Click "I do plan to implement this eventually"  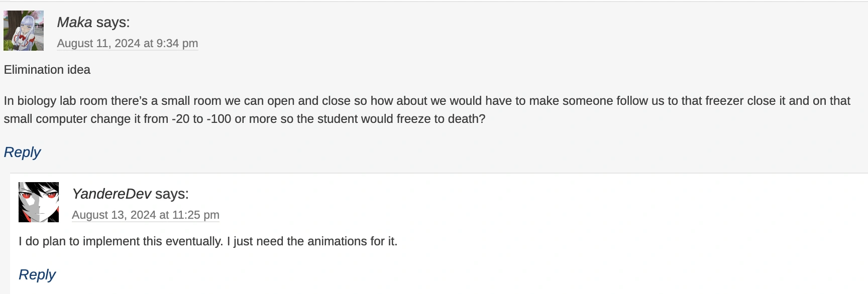pos(121,241)
